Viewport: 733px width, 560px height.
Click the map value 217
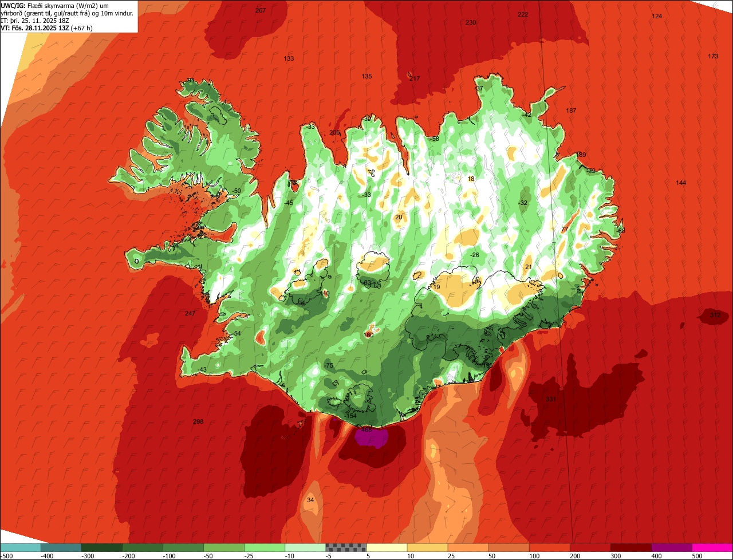pos(415,78)
